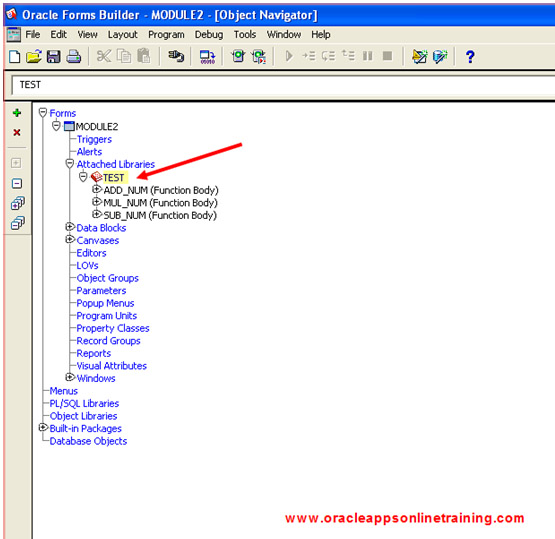Click the New document toolbar icon
The width and height of the screenshot is (555, 539).
point(14,56)
